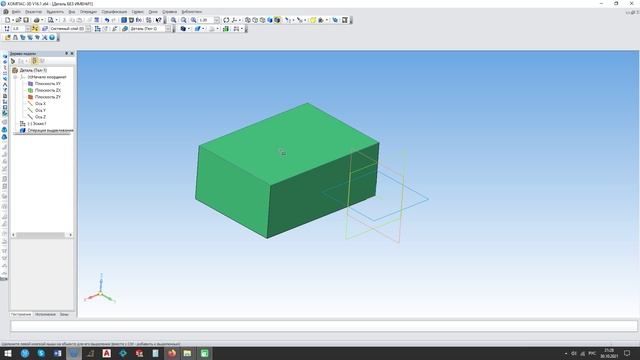Click the Zoom out magnifier icon

click(x=184, y=20)
